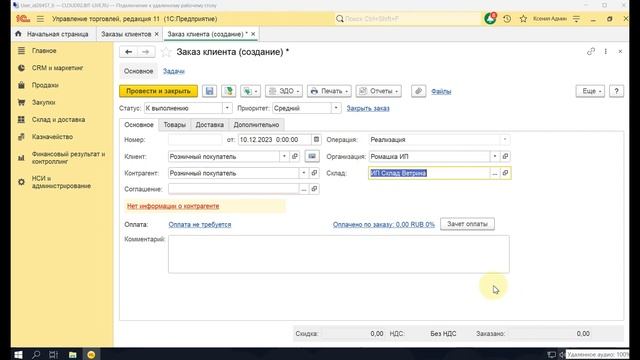Click the paperclip attachments icon
Viewport: 640px width, 360px height.
[418, 91]
